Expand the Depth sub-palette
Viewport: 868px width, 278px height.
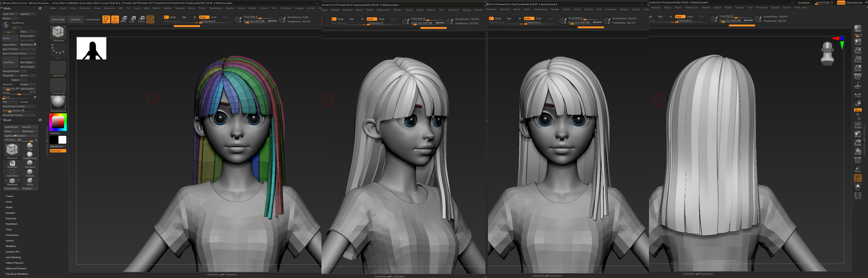9,207
